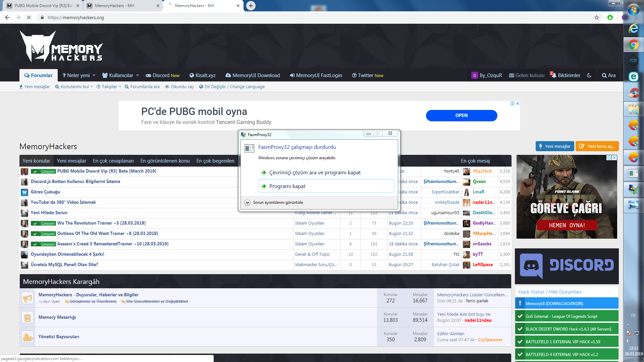
Task: Open the Ücretsiz MySQL Paneli Olan Site thread
Action: 64,265
